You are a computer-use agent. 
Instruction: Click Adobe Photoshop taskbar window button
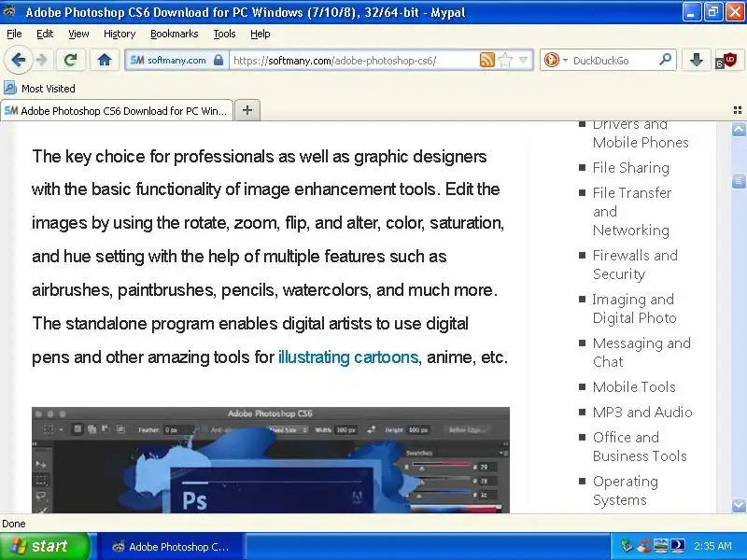click(x=172, y=547)
